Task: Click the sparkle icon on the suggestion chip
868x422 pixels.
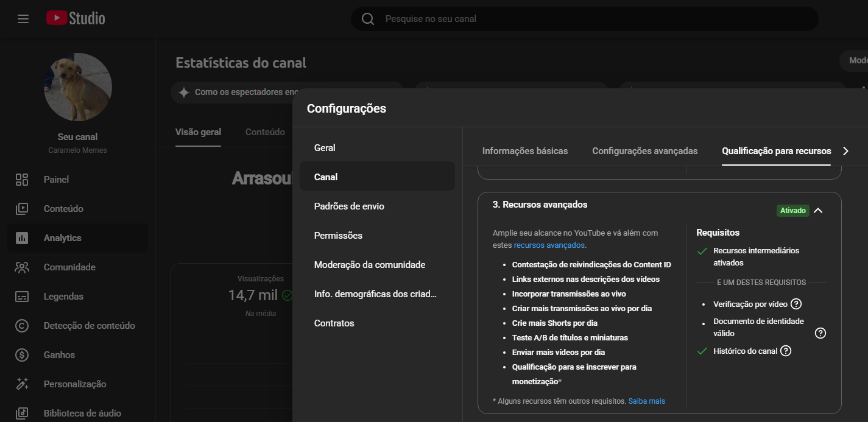Action: (x=183, y=93)
